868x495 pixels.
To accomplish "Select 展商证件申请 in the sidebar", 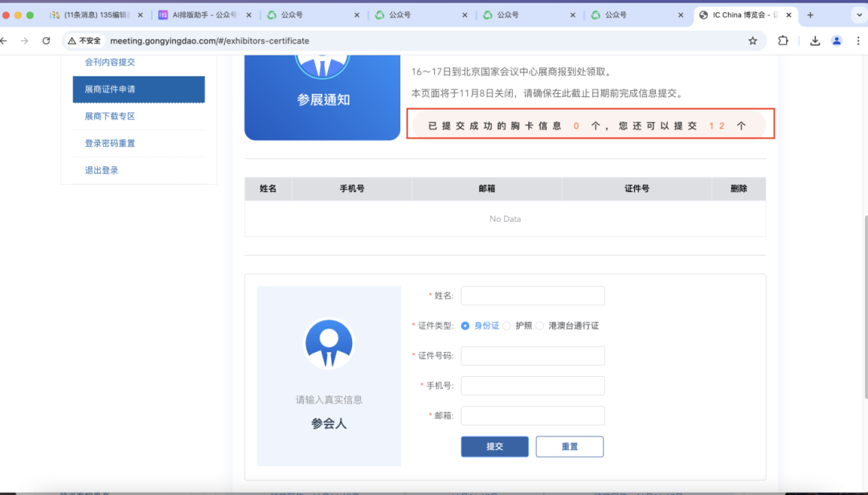I will (x=139, y=89).
